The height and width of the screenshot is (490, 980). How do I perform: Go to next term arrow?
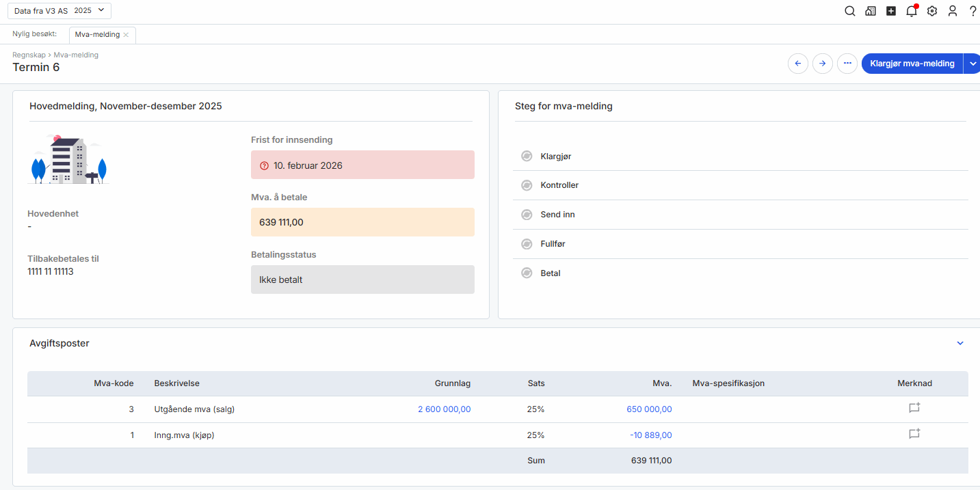coord(823,64)
